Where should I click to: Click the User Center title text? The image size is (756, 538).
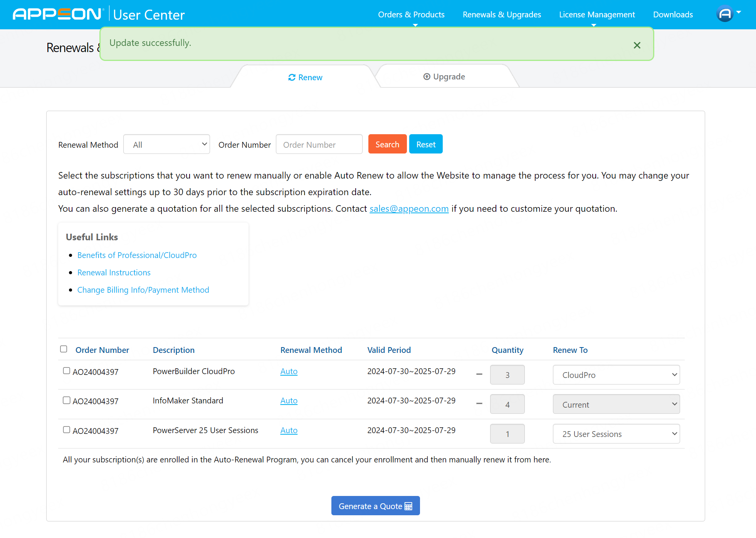(x=149, y=15)
